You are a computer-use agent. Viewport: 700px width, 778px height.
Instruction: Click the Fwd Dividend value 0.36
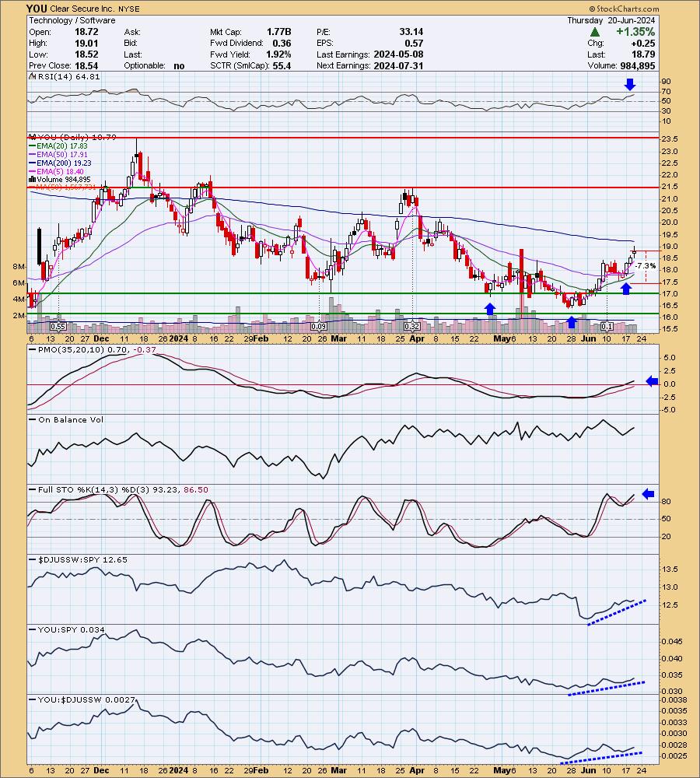(282, 43)
